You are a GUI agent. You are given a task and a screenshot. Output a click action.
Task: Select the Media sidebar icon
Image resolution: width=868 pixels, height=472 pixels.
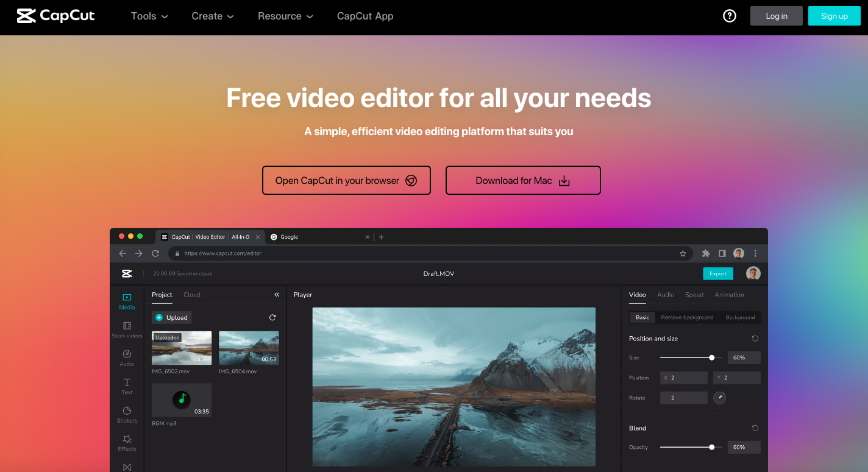click(x=127, y=301)
